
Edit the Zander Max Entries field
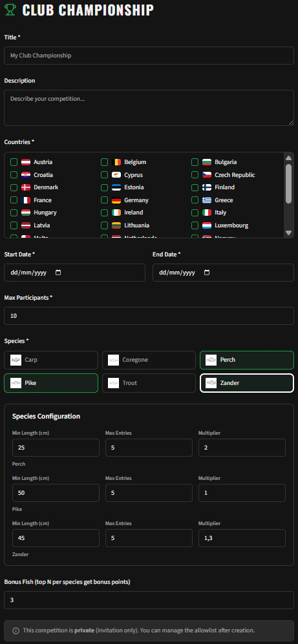point(149,538)
